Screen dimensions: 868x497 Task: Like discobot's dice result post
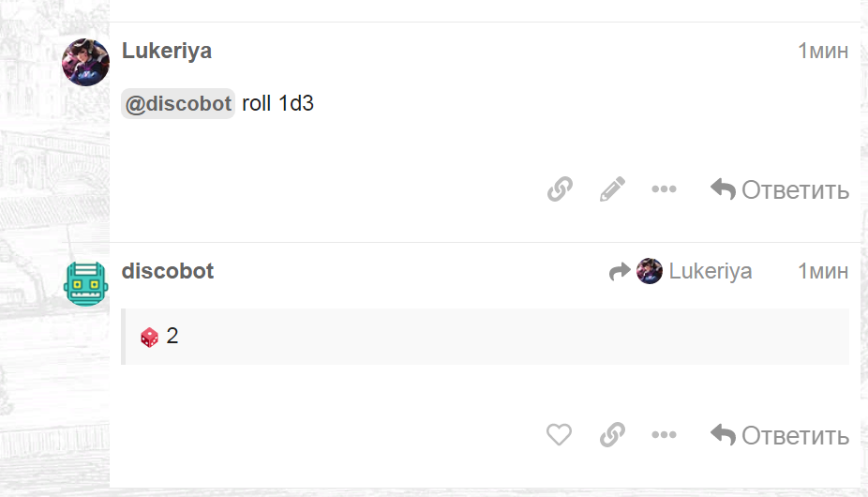pos(559,435)
